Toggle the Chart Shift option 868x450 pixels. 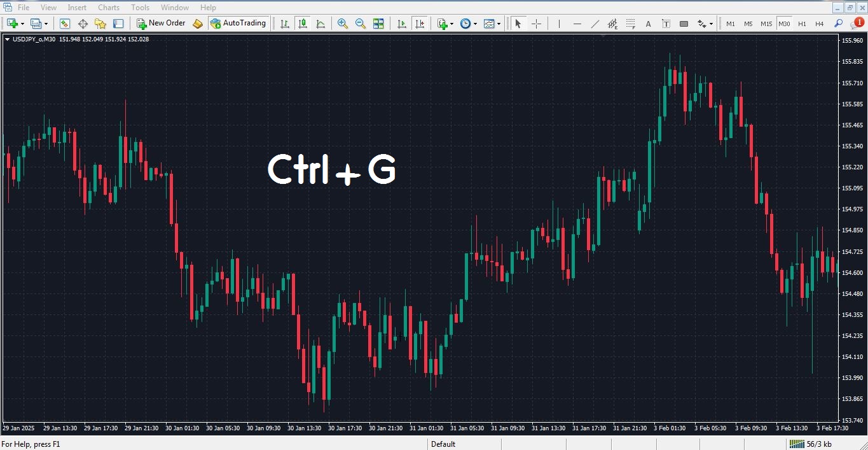[420, 24]
